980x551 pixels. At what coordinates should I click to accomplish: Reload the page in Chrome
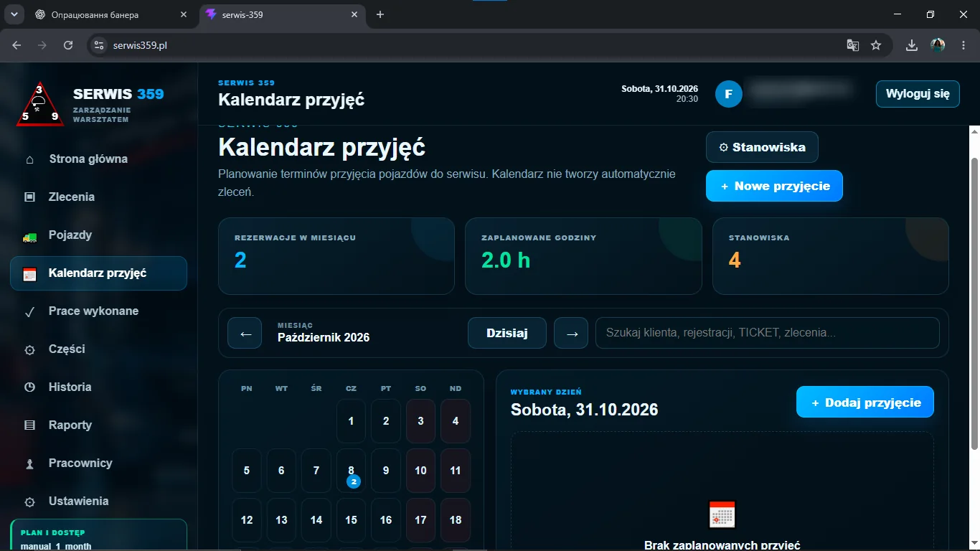(68, 45)
